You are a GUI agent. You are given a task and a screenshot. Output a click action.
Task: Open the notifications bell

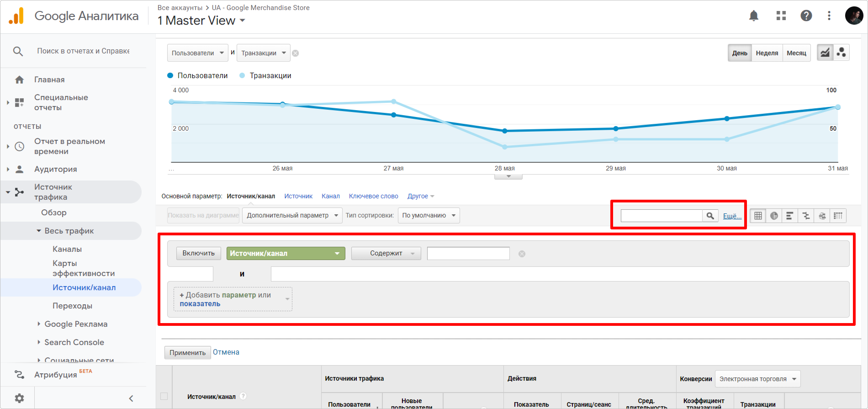[x=753, y=16]
